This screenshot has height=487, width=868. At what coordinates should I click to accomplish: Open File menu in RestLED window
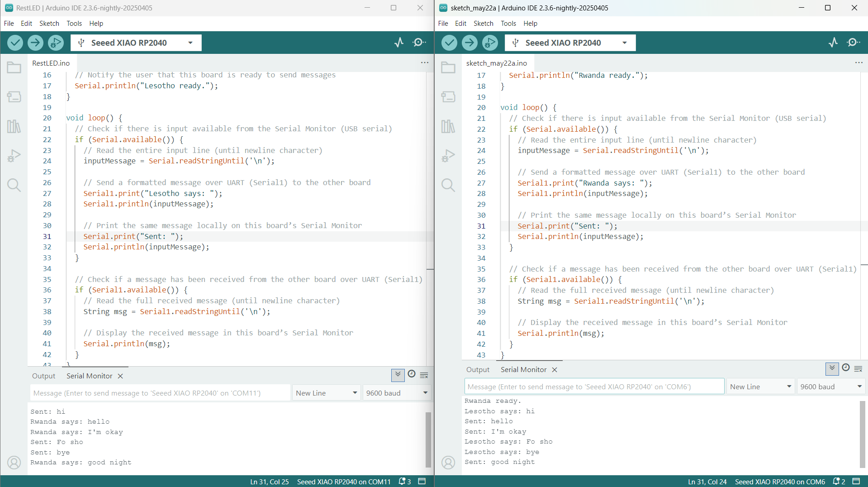(x=9, y=24)
